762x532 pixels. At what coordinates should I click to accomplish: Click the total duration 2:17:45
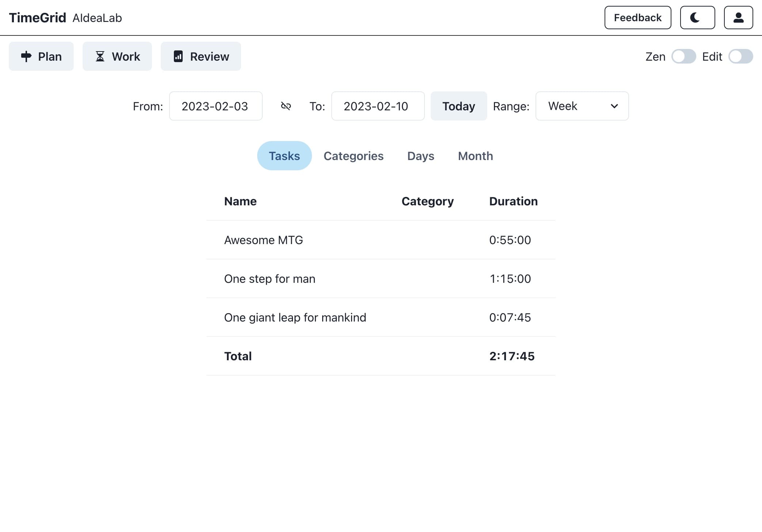tap(512, 356)
